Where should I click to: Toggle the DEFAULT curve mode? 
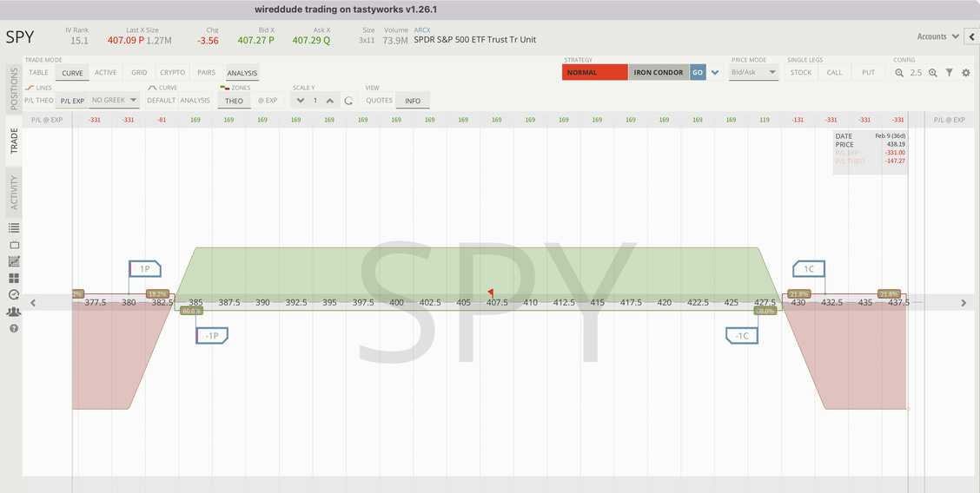click(x=162, y=101)
